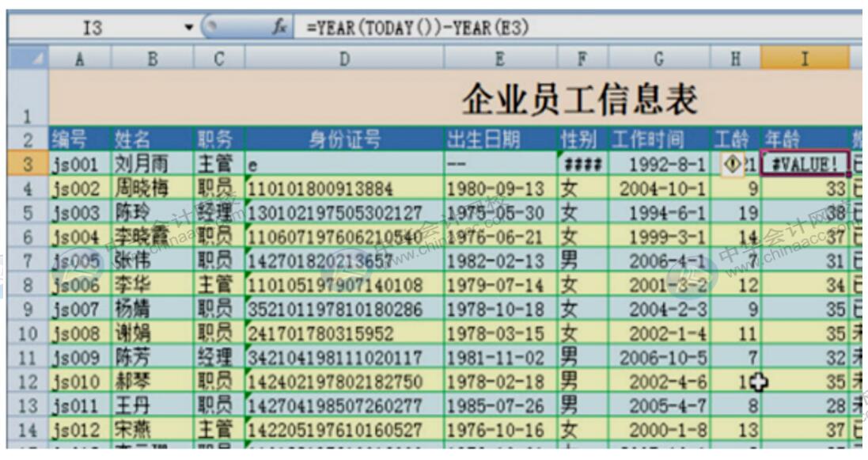Select column C header
The width and height of the screenshot is (868, 460).
pyautogui.click(x=218, y=58)
